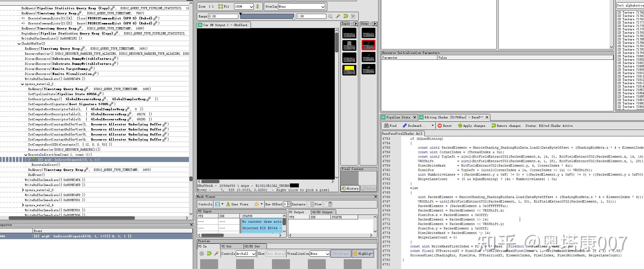644x269 pixels.
Task: Open preview settings gear in Mesh Viewer
Action: pyautogui.click(x=201, y=253)
